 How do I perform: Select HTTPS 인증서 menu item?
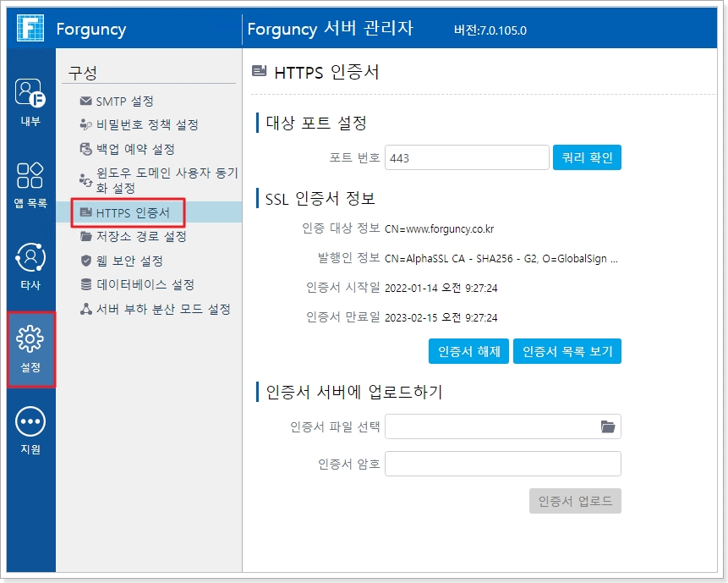point(132,212)
